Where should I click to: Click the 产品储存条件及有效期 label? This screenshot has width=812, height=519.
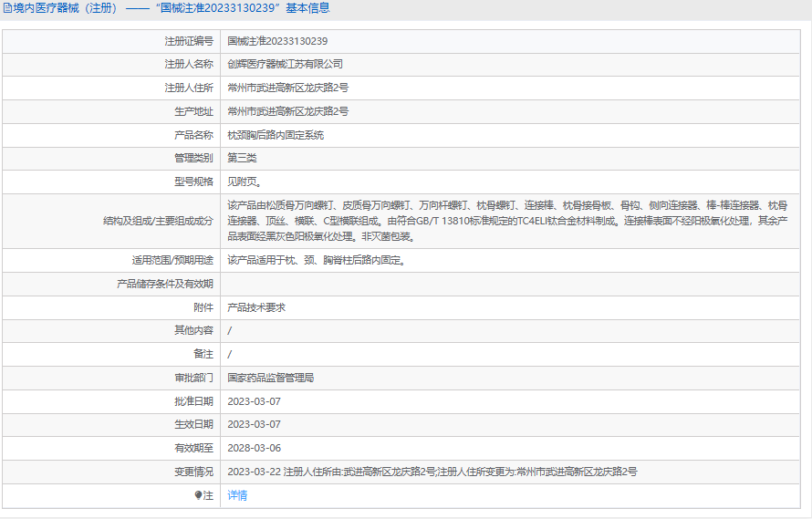click(165, 284)
